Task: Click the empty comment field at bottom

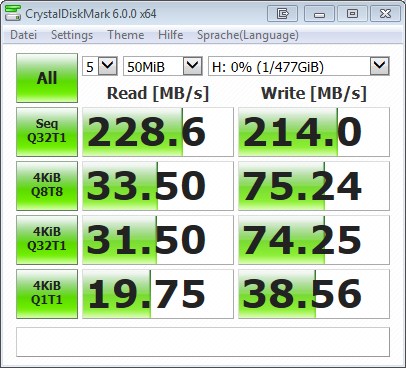Action: [x=203, y=342]
